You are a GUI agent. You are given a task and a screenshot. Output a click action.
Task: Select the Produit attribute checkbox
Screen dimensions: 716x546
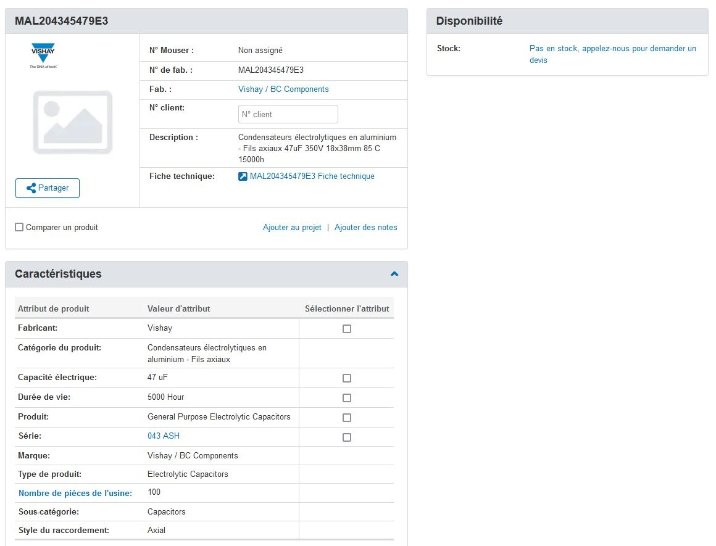347,418
